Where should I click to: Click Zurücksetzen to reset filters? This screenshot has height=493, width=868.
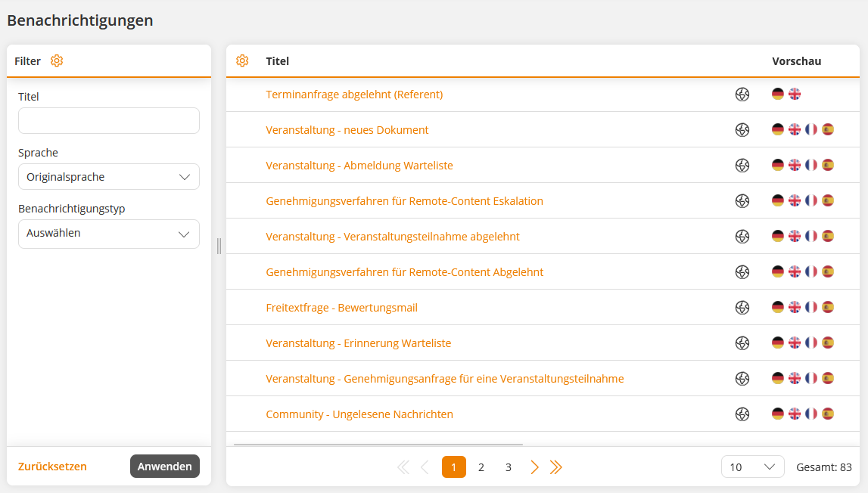point(52,467)
